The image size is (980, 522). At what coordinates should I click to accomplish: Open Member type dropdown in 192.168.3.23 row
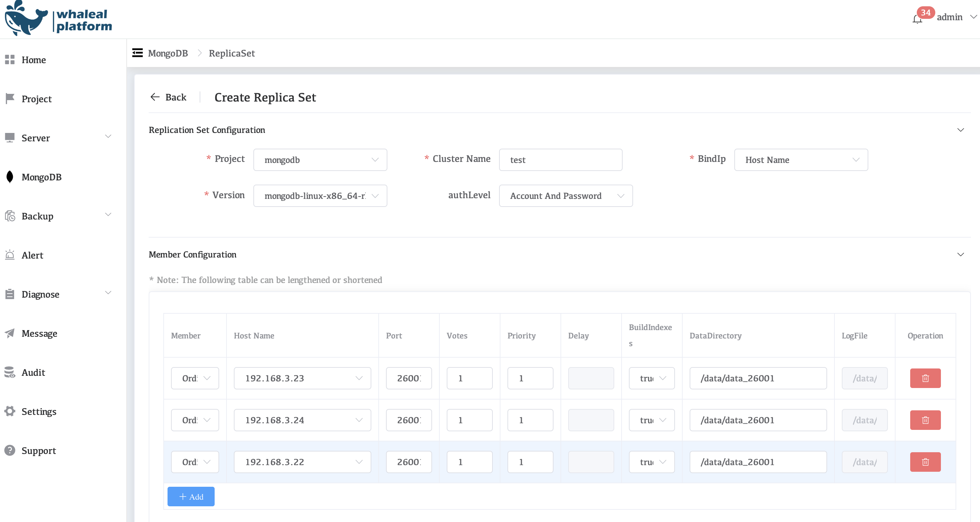coord(195,378)
